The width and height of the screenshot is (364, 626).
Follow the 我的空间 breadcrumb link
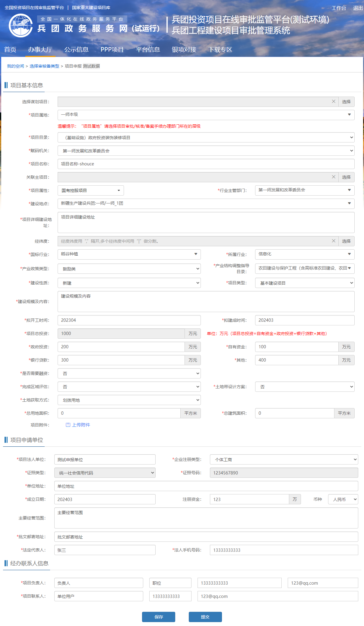point(15,66)
